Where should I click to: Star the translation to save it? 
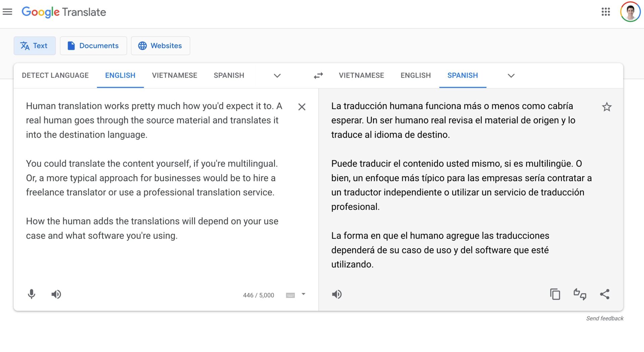coord(607,107)
